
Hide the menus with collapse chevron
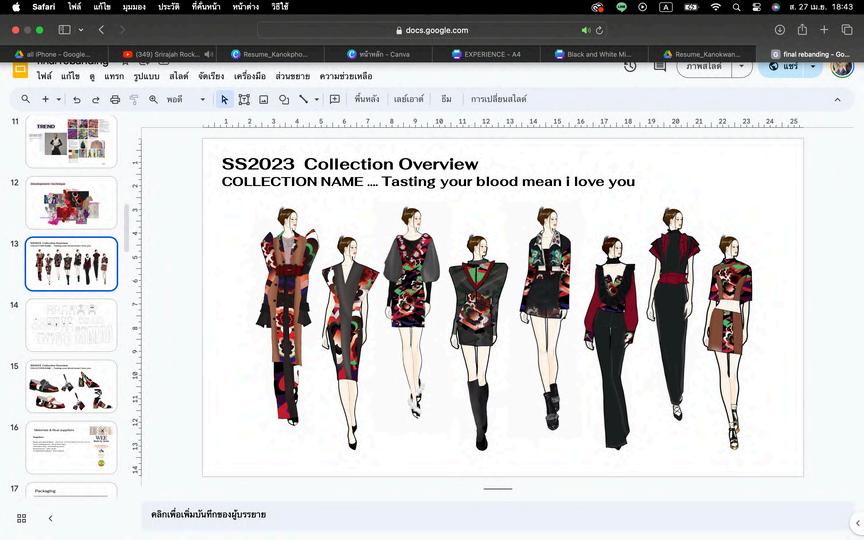tap(837, 100)
